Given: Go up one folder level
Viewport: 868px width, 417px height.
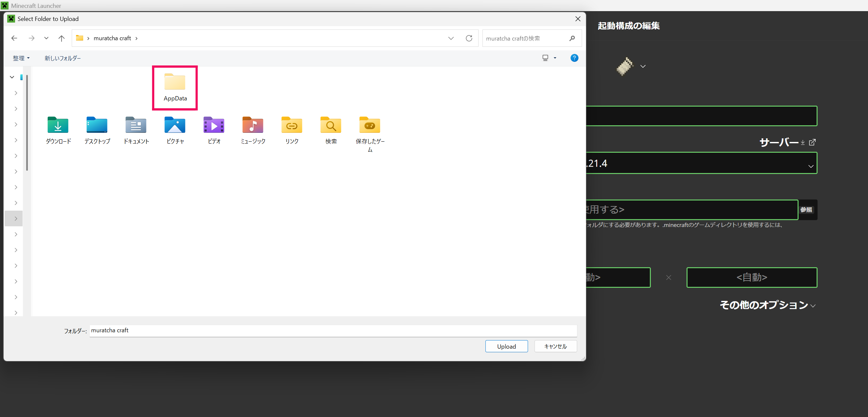Looking at the screenshot, I should click(x=61, y=38).
